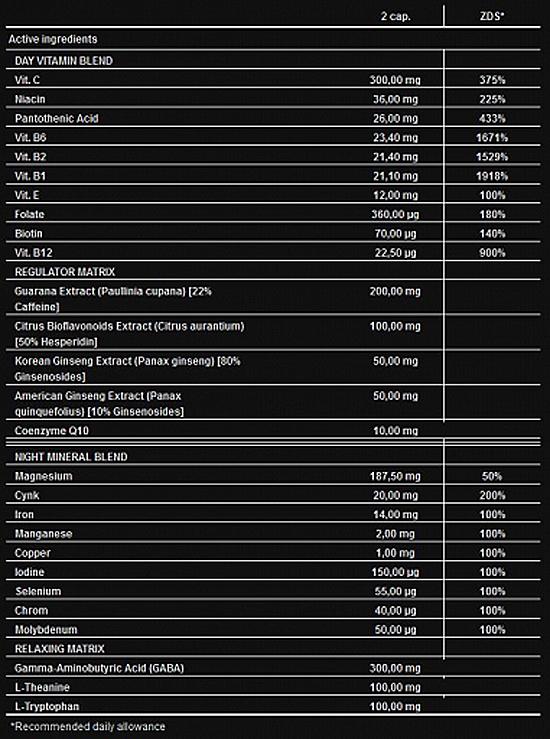Click the Magnesium 187,50 mg amount
This screenshot has width=550, height=739.
point(395,476)
